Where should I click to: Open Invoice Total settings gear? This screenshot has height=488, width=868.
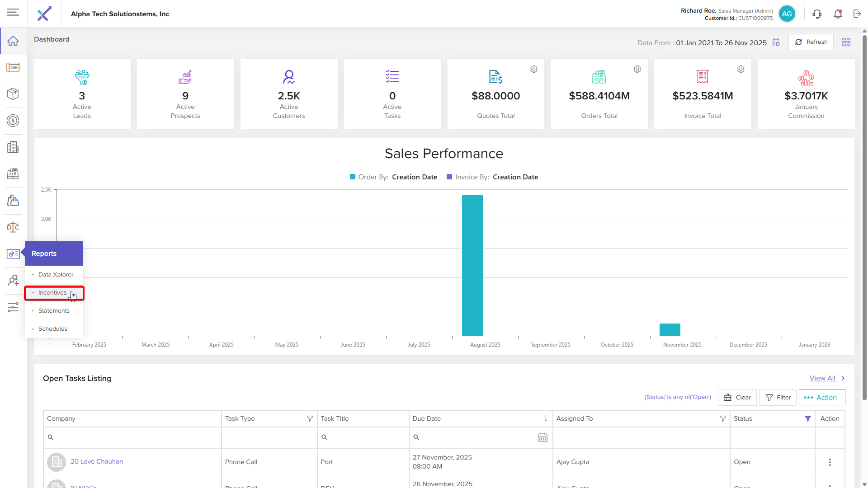tap(741, 69)
